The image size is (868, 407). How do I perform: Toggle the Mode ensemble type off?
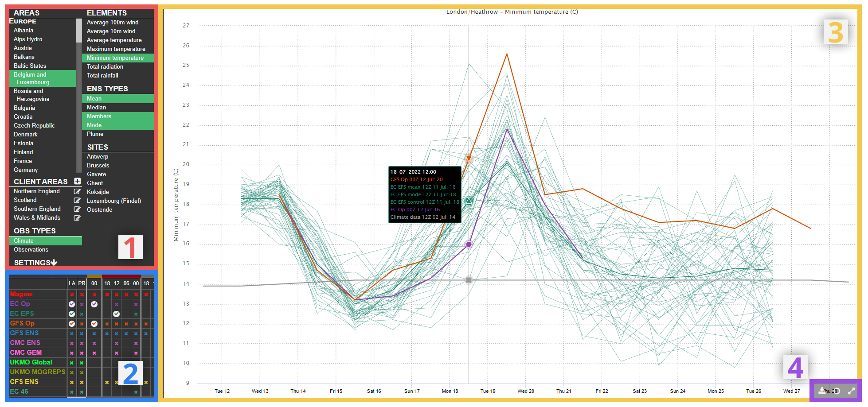118,125
